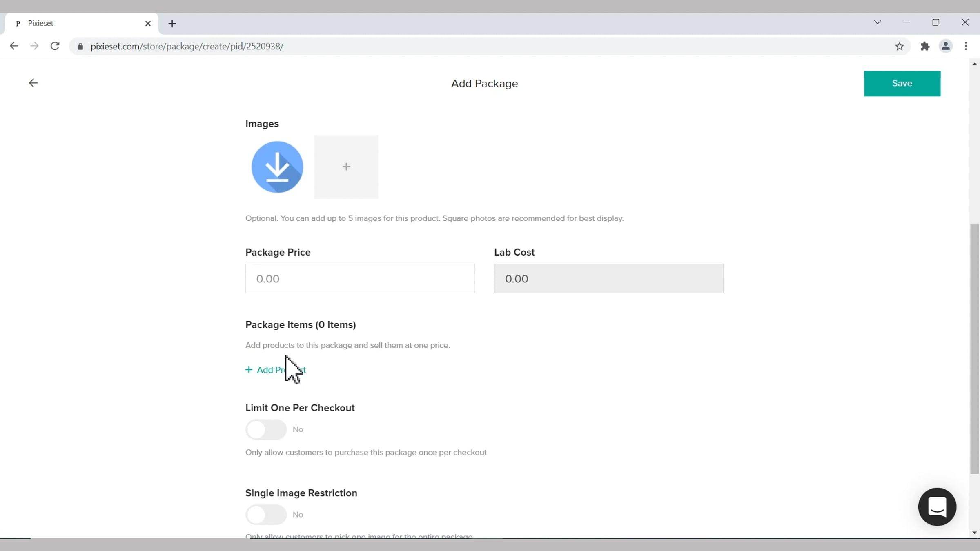
Task: Open the browser extensions puzzle icon
Action: (925, 47)
